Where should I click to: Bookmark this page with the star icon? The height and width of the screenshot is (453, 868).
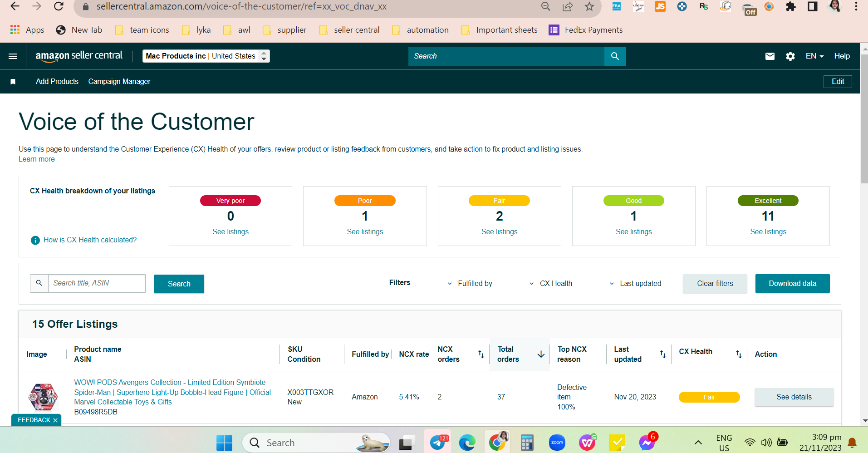coord(589,6)
